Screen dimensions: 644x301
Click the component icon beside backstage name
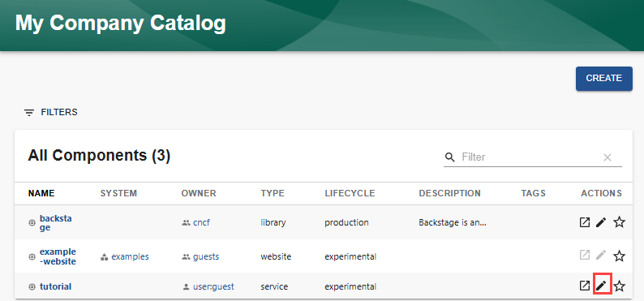[32, 222]
